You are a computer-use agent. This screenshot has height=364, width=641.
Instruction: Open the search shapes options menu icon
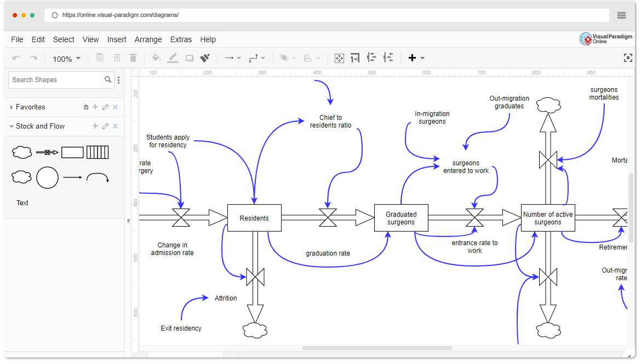click(119, 80)
